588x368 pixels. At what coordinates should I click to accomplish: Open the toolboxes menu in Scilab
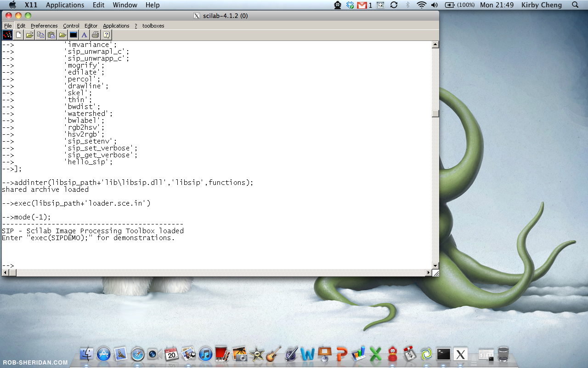coord(153,26)
